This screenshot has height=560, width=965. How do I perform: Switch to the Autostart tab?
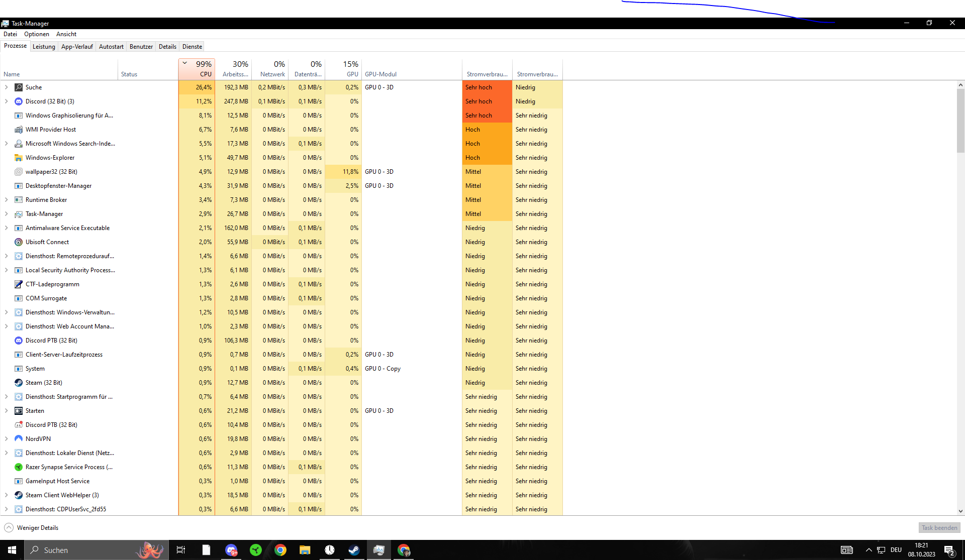pos(111,47)
